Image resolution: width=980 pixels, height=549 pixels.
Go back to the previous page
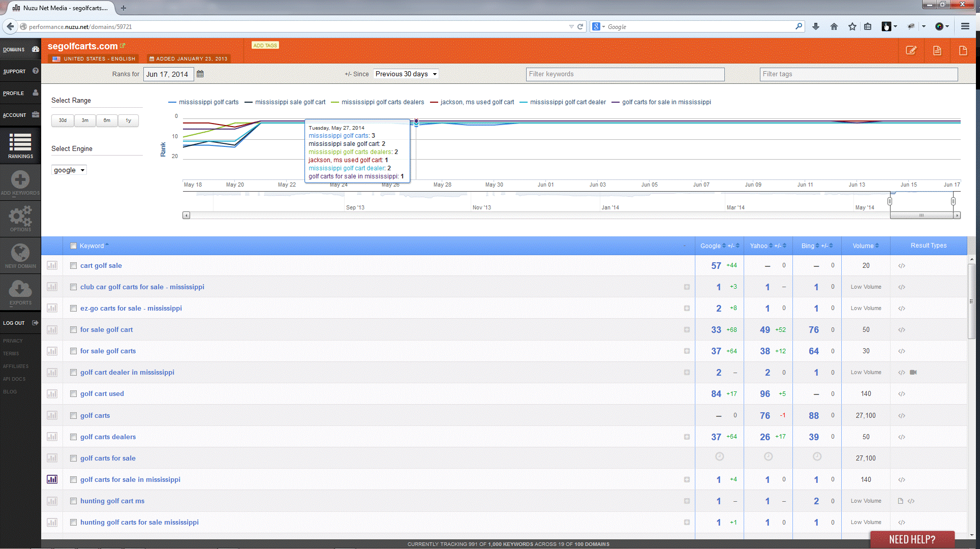10,26
